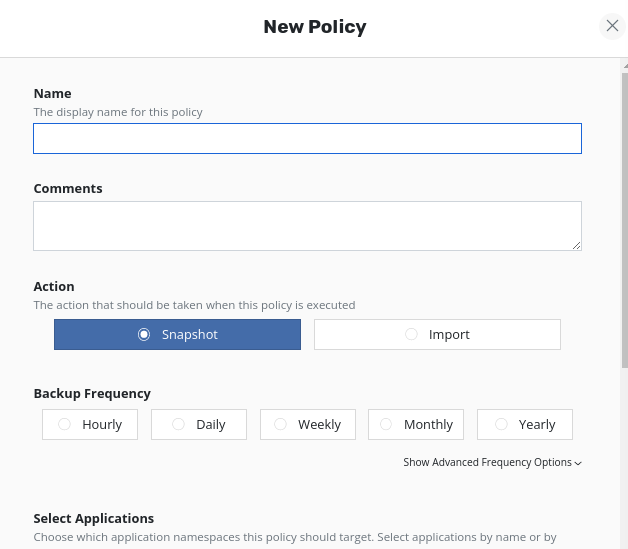
Task: Select the Snapshot action option
Action: (177, 335)
